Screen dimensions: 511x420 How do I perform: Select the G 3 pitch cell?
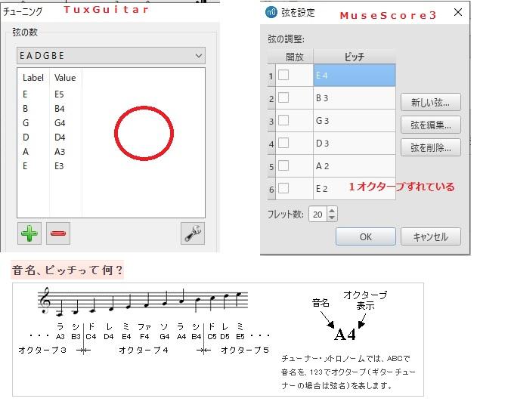pos(355,120)
